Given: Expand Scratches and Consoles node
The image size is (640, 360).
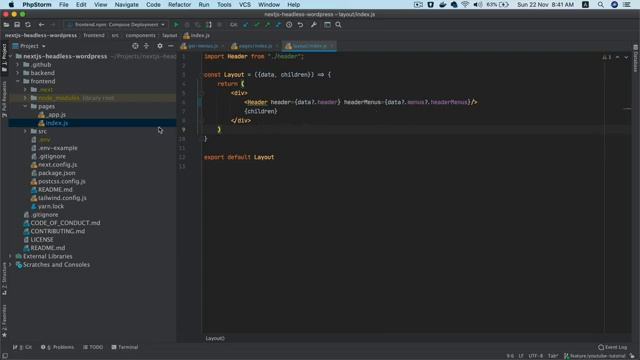Looking at the screenshot, I should (x=10, y=265).
